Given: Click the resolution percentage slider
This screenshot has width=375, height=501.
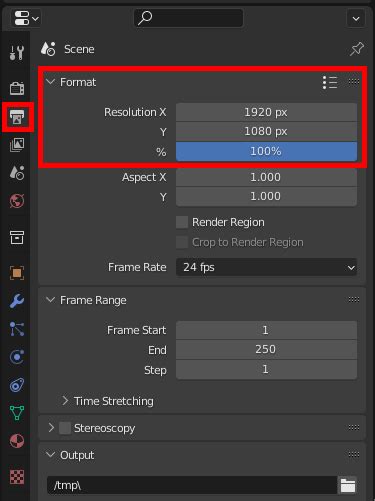Looking at the screenshot, I should 266,151.
